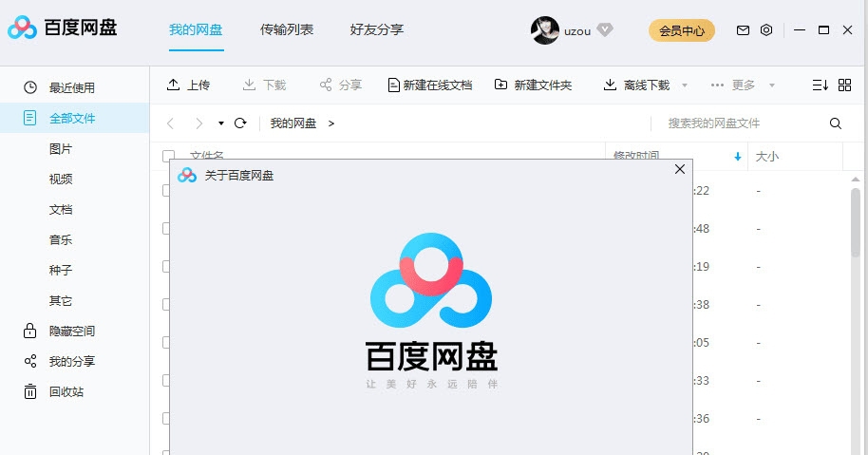868x455 pixels.
Task: Select 最近使用 in the sidebar
Action: [74, 87]
